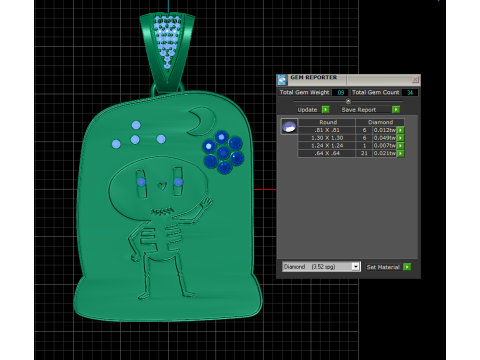The width and height of the screenshot is (480, 360).
Task: Select the 1.24 X 1.24 size cell
Action: point(327,145)
